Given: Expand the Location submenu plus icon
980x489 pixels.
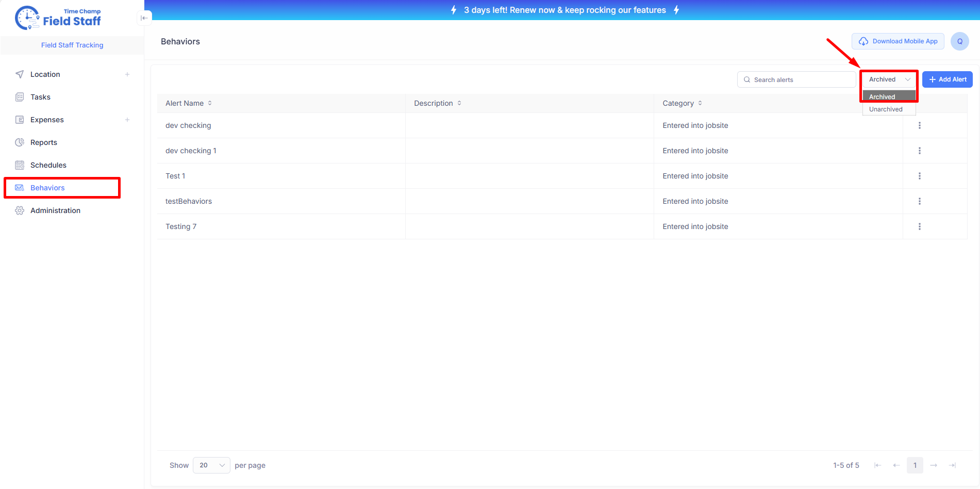Looking at the screenshot, I should point(127,74).
